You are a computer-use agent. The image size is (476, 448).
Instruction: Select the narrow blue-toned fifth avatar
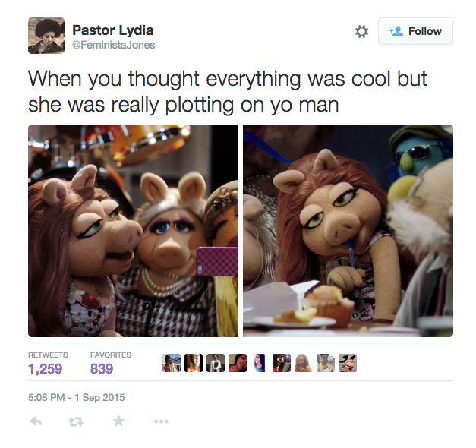click(x=260, y=363)
